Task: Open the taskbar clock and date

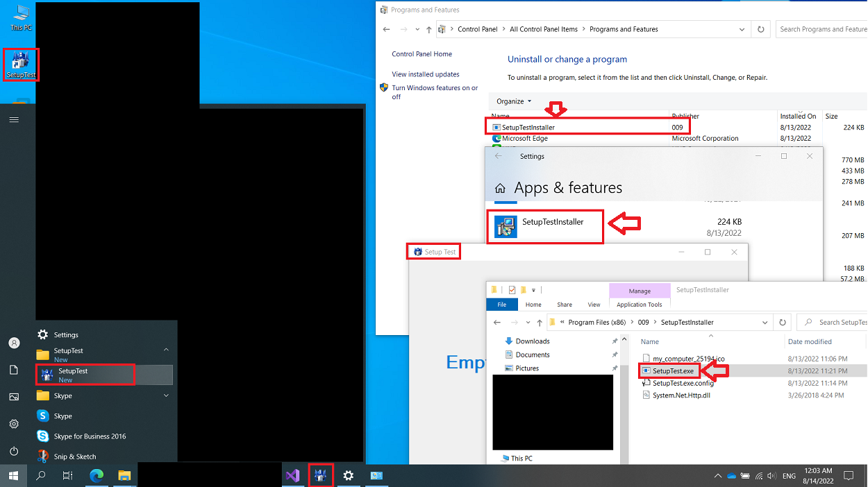Action: [x=819, y=476]
